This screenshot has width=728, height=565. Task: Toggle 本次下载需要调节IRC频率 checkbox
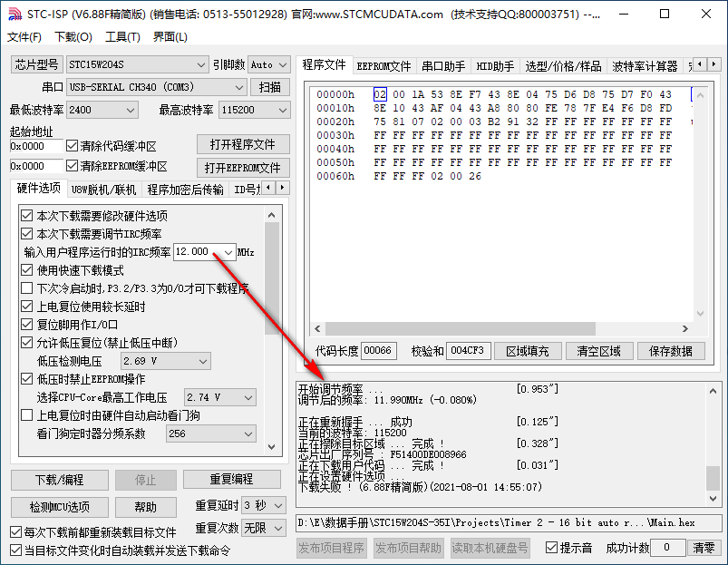27,234
